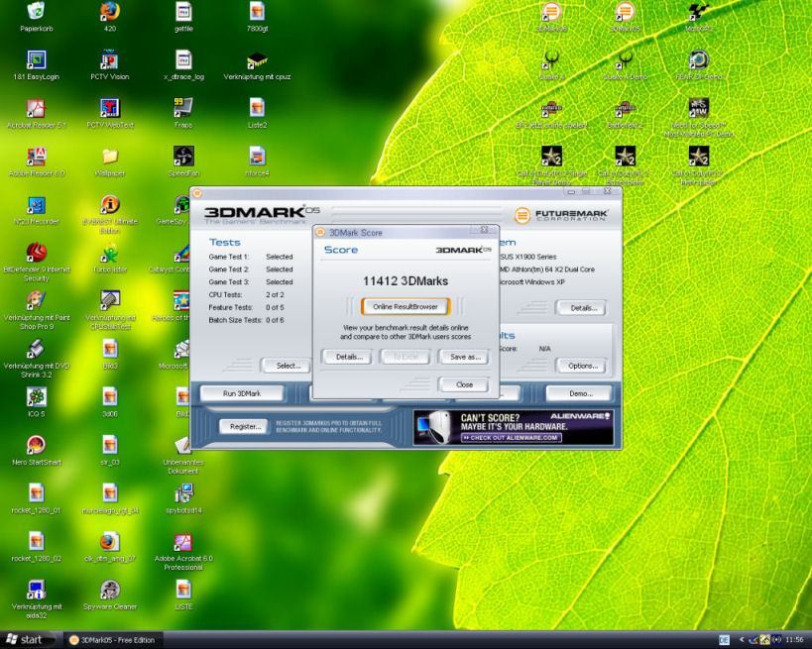Click the Register... button
Viewport: 812px width, 649px height.
click(244, 426)
